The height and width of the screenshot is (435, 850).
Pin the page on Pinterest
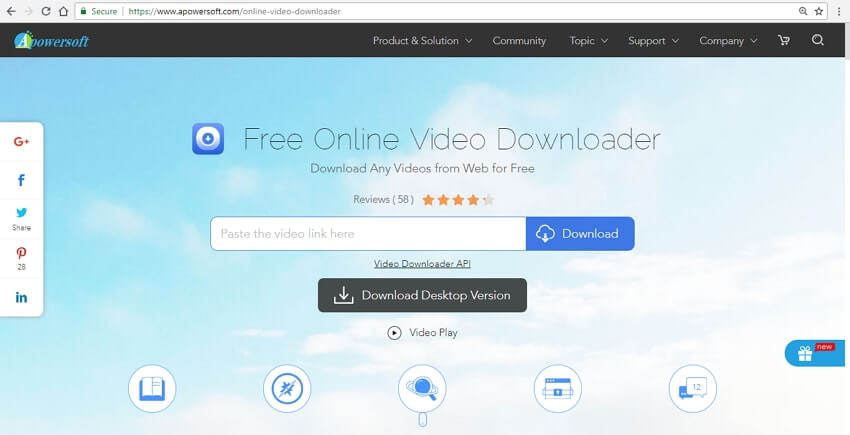click(21, 253)
